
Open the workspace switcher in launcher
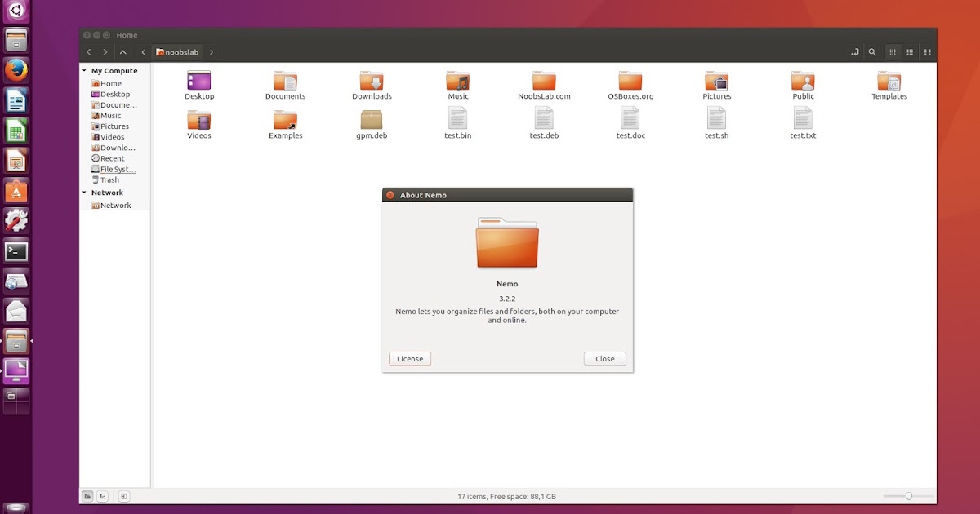tap(16, 401)
